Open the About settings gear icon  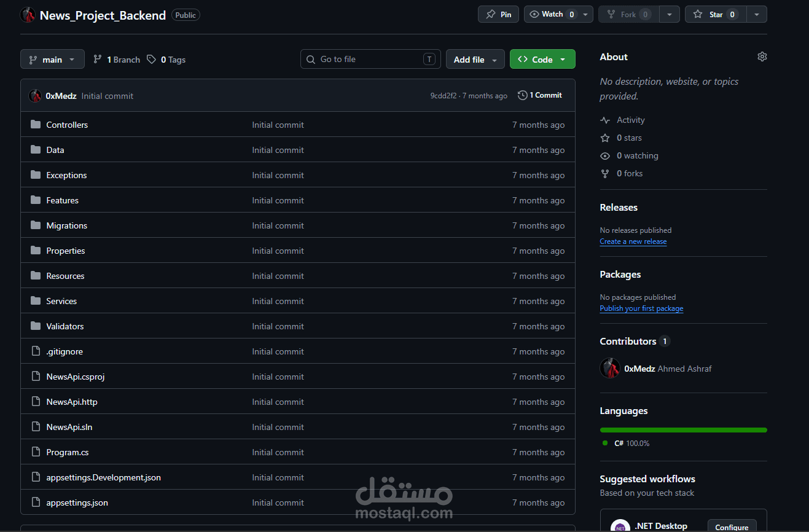coord(762,57)
